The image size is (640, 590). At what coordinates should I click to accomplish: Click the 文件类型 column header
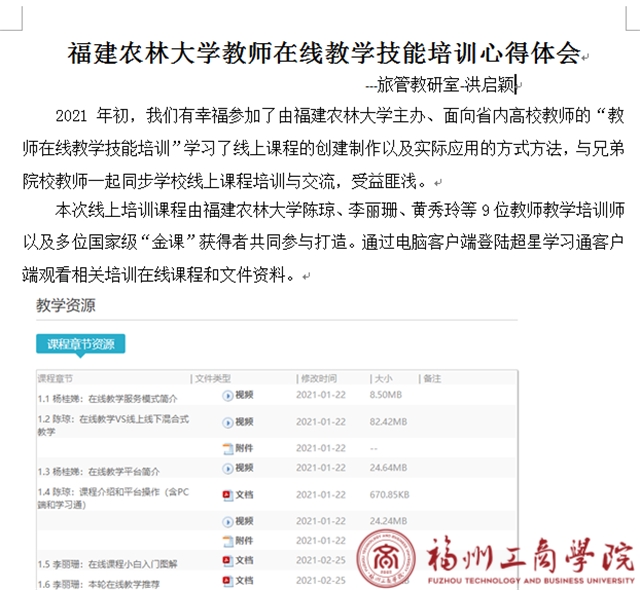[213, 379]
